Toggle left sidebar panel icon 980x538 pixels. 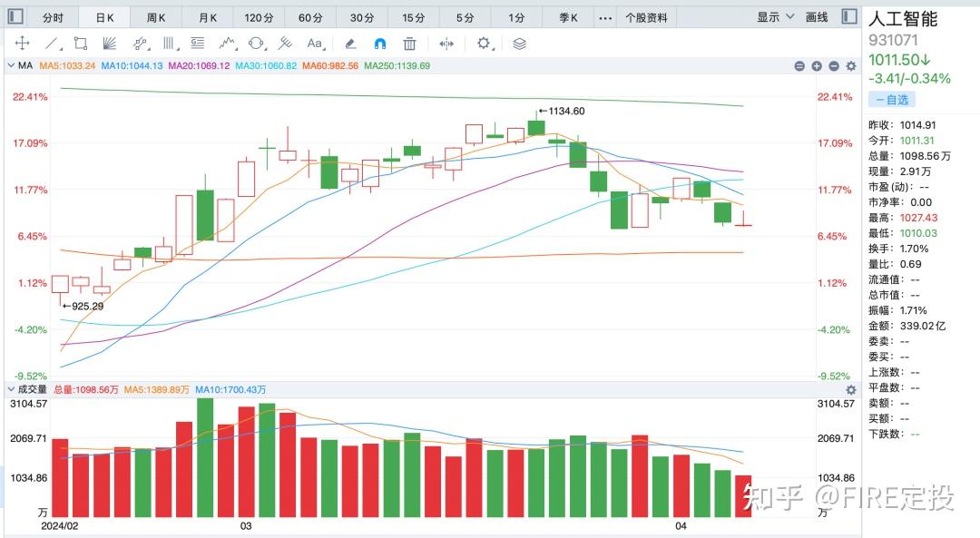pos(15,17)
